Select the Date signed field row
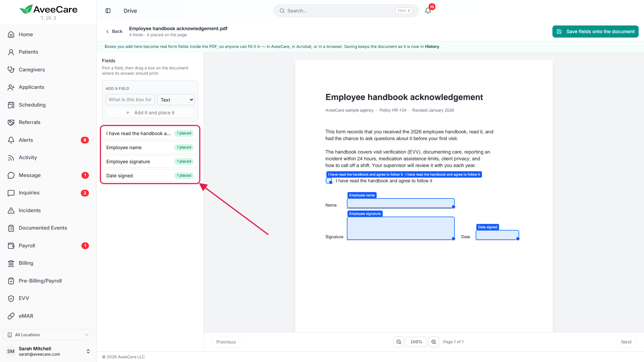 (x=150, y=176)
